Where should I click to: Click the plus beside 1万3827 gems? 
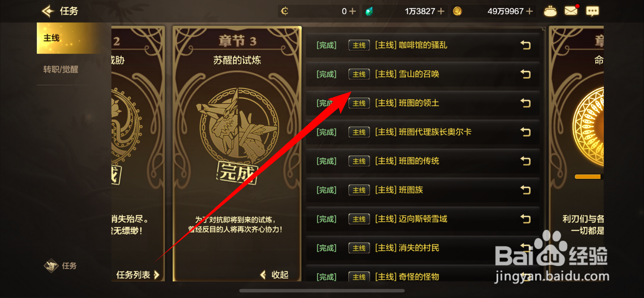(x=441, y=11)
